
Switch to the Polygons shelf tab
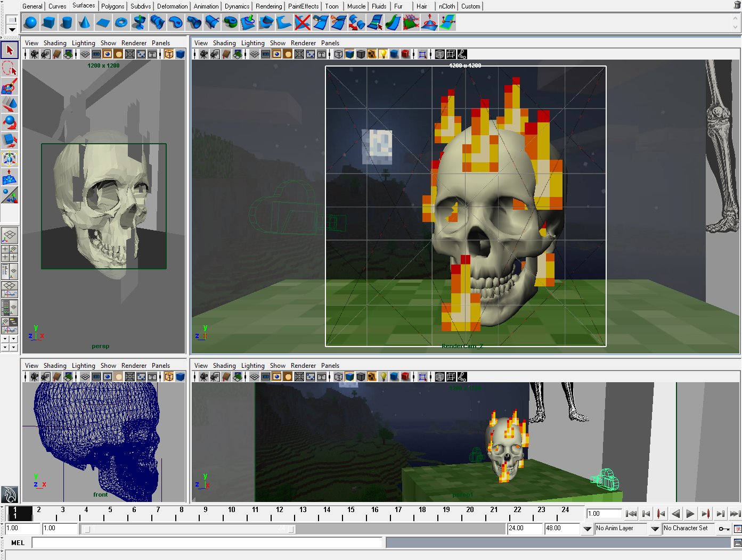[112, 6]
